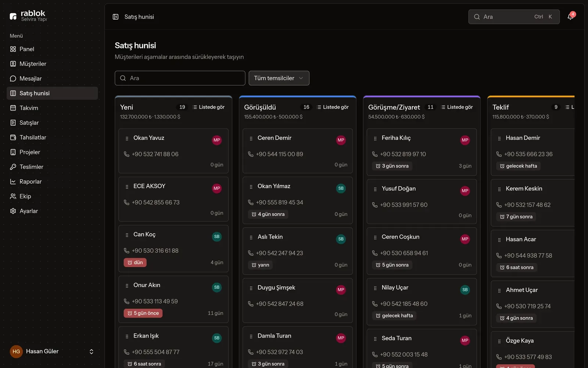
Task: Click the Raporlar chart icon
Action: 13,181
